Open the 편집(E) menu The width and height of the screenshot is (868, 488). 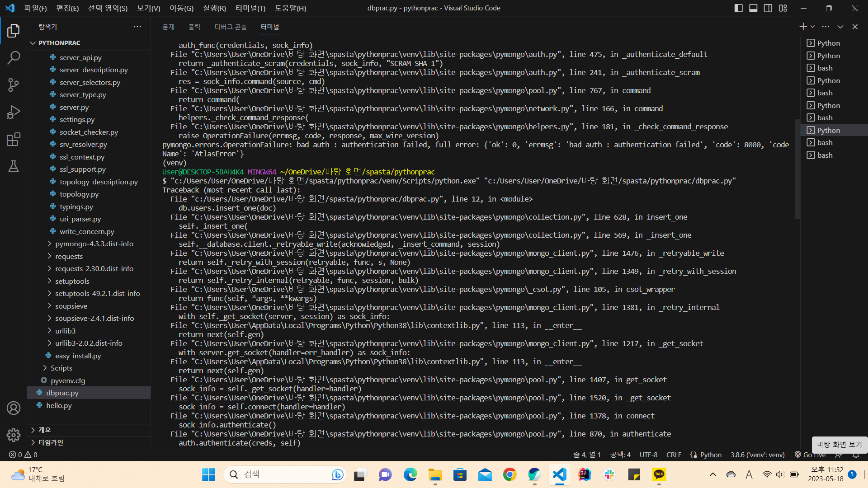(x=67, y=8)
